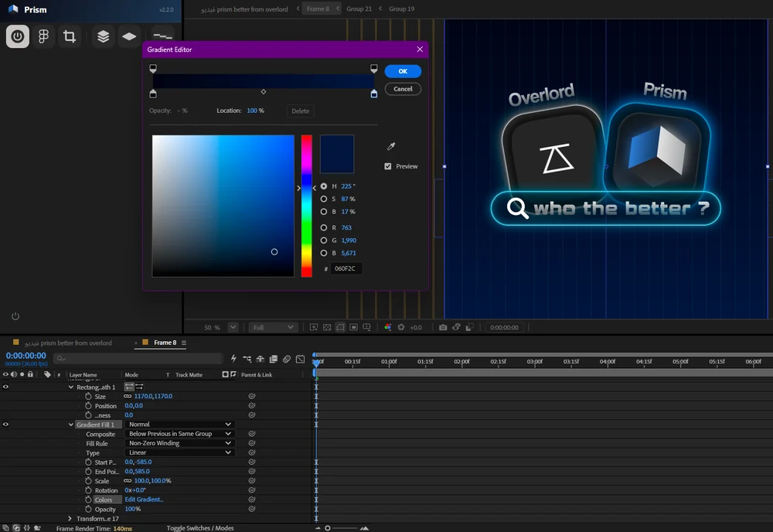Hide Rectangle Path 1 with eye icon
This screenshot has height=532, width=773.
click(x=6, y=387)
